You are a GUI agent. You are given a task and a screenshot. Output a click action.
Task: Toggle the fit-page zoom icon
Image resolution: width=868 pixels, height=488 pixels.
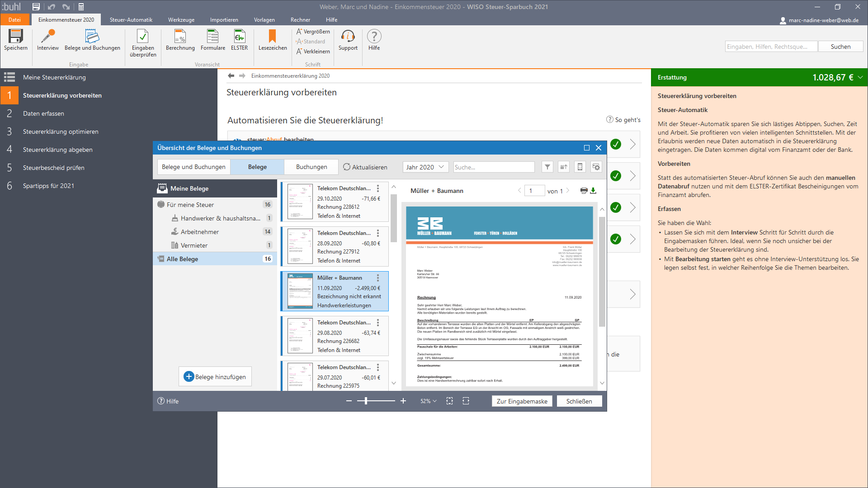[x=449, y=401]
